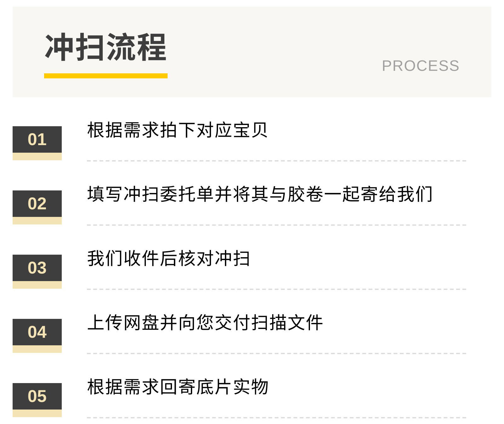
Task: Click the 01 step number badge
Action: (x=37, y=139)
